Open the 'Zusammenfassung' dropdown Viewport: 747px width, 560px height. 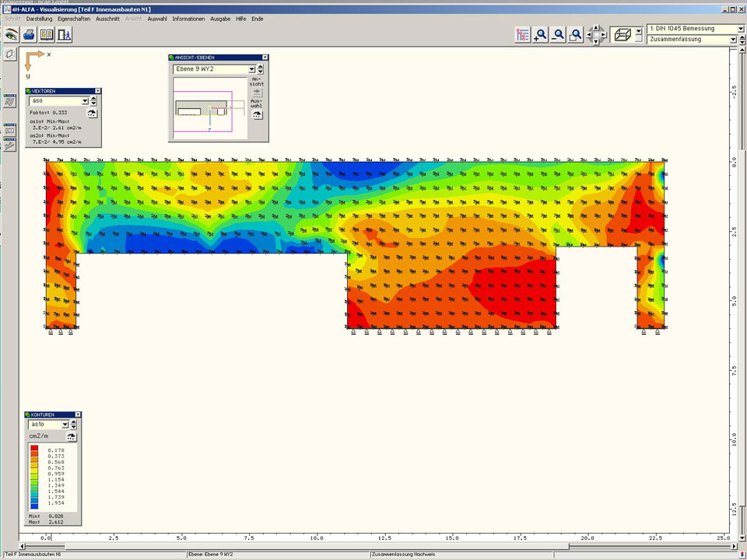[x=732, y=39]
